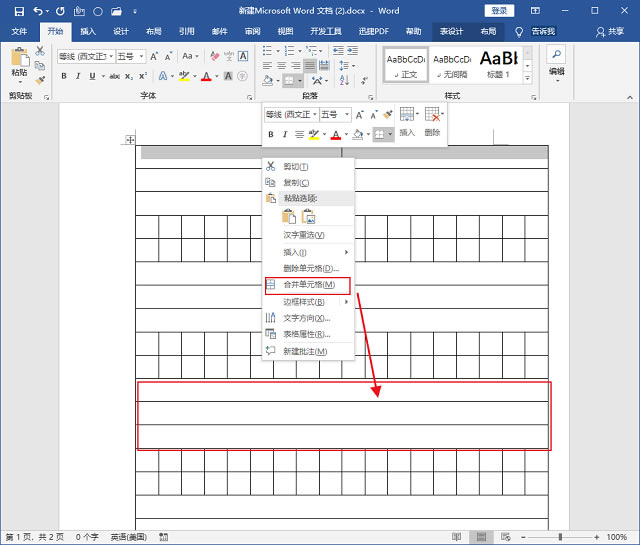Click the 登录 sign-in button
This screenshot has width=640, height=545.
[x=498, y=11]
